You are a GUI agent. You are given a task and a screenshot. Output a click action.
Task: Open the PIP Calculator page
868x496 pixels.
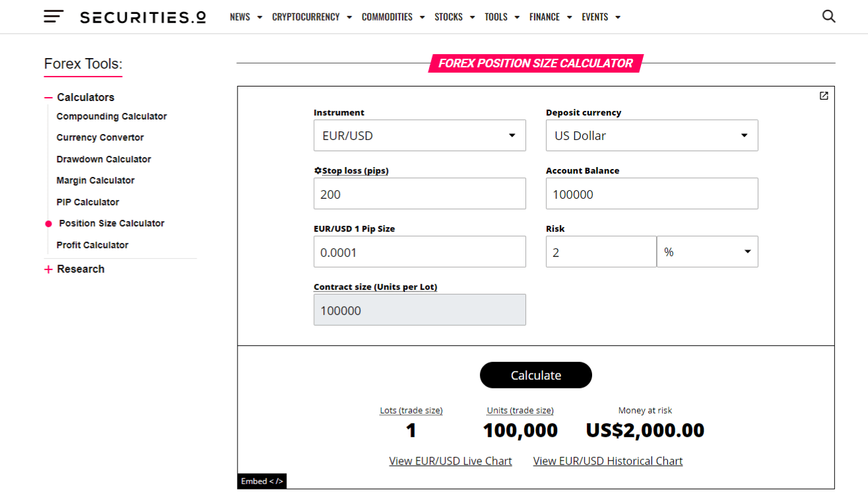tap(87, 201)
